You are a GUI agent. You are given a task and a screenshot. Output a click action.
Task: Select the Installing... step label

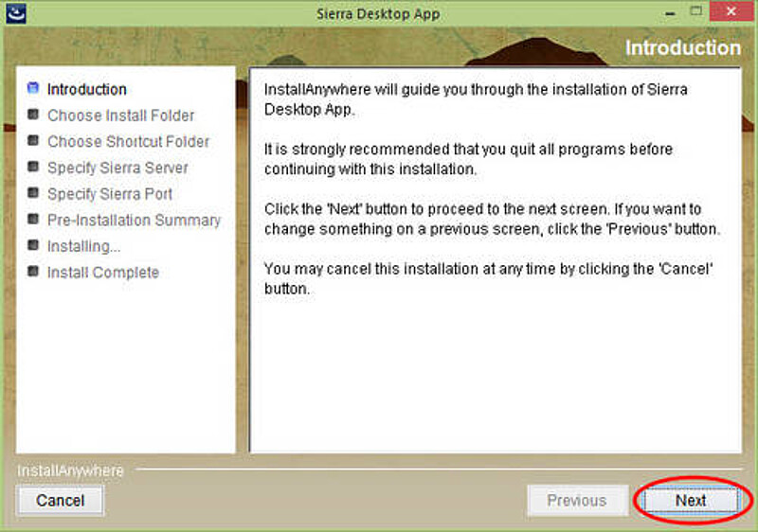click(83, 246)
